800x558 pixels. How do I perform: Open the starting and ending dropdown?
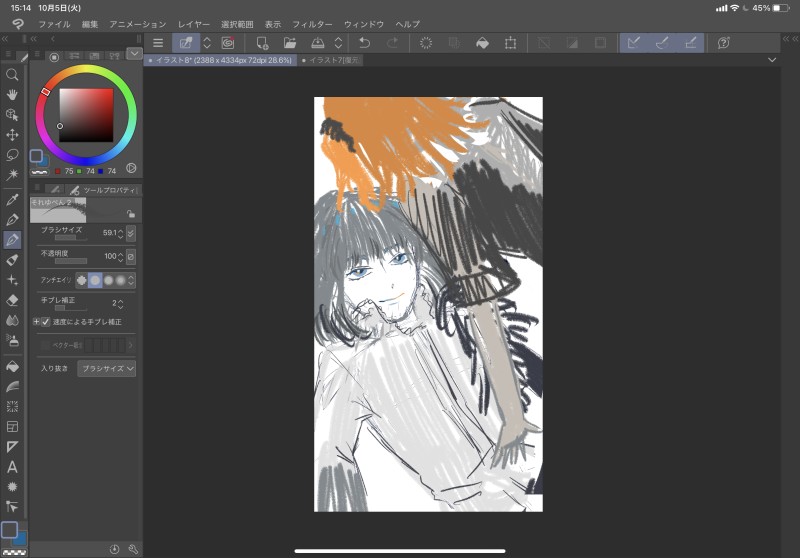[x=107, y=368]
